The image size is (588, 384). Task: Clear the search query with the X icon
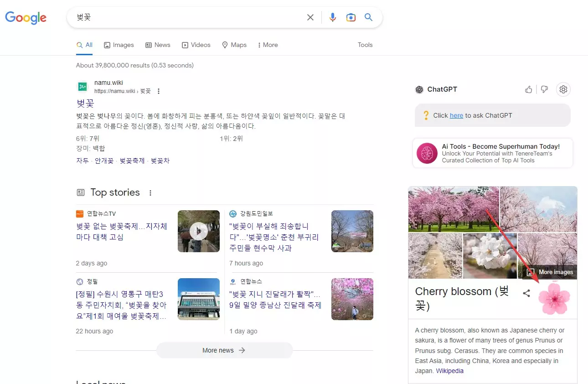(310, 17)
